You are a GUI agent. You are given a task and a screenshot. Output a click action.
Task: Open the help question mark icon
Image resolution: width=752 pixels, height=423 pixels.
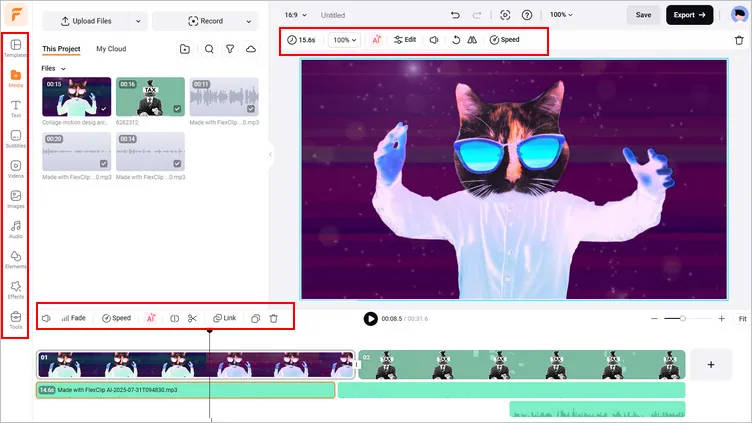(x=527, y=15)
